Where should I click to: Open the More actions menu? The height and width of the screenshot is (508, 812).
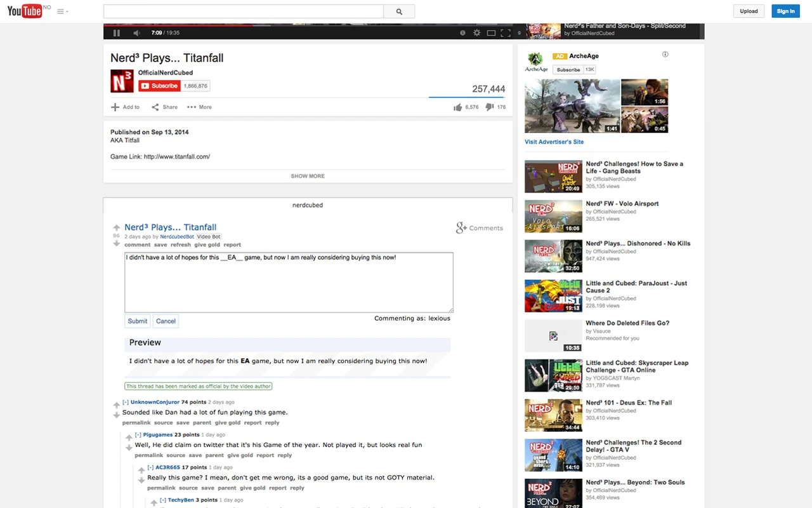199,107
